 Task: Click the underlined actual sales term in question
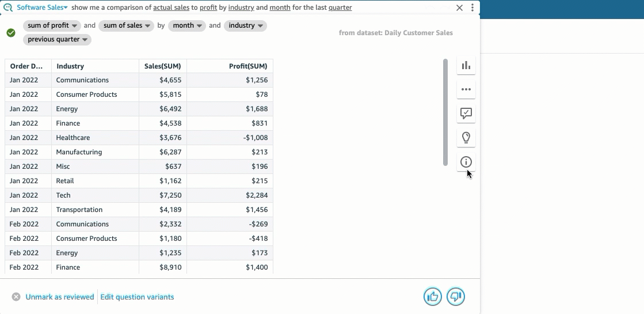172,7
